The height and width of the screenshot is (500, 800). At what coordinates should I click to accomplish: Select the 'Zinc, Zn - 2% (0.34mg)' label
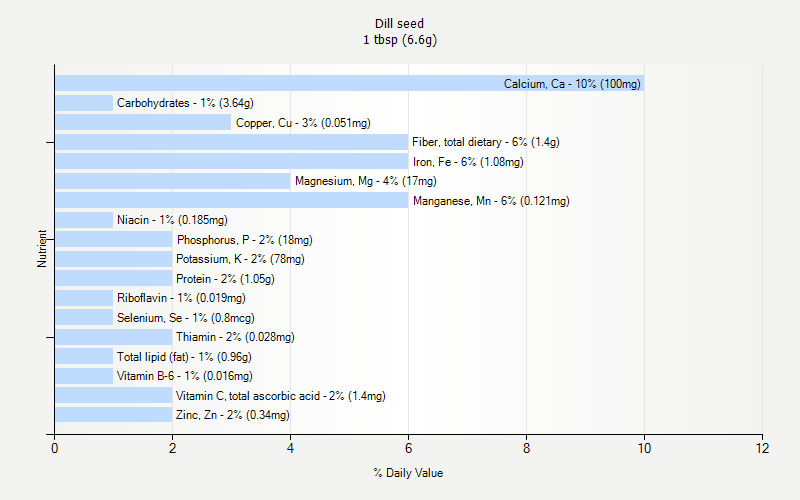(233, 415)
